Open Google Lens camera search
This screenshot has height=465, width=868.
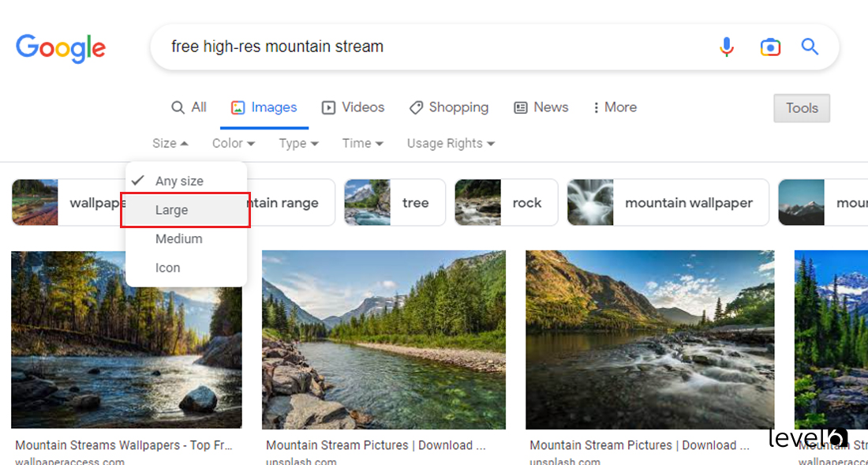(x=770, y=47)
